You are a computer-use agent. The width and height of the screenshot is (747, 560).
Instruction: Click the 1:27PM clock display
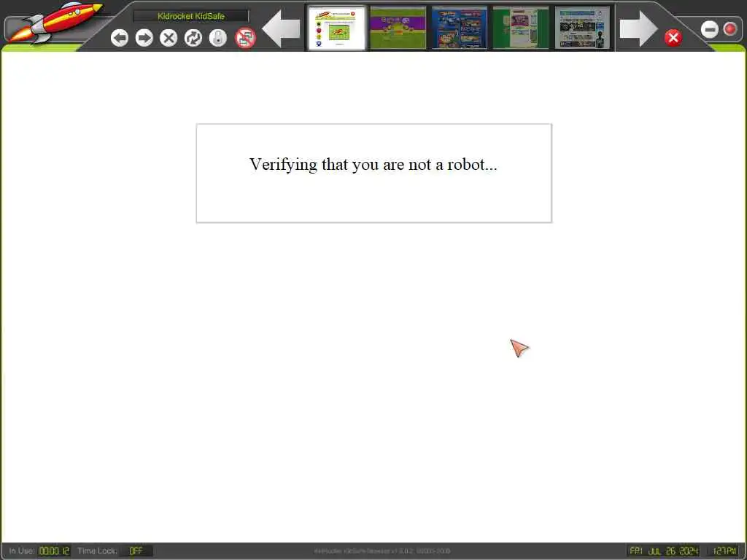[x=724, y=551]
